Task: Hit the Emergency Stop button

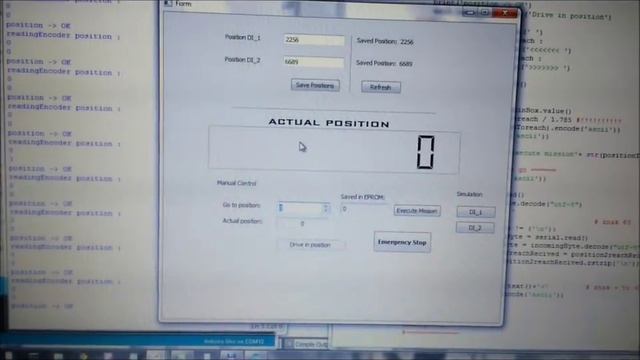Action: coord(402,242)
